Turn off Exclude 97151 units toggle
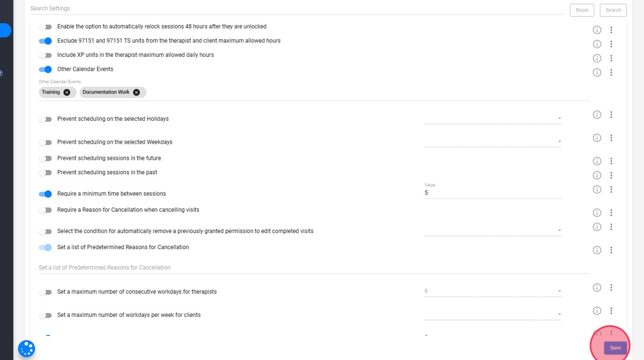This screenshot has width=644, height=360. pos(45,41)
